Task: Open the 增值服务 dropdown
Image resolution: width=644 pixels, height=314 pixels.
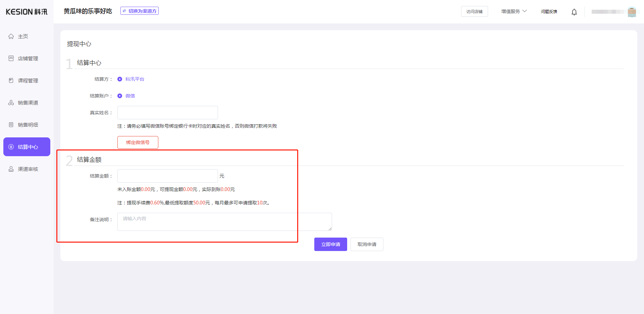Action: [514, 11]
